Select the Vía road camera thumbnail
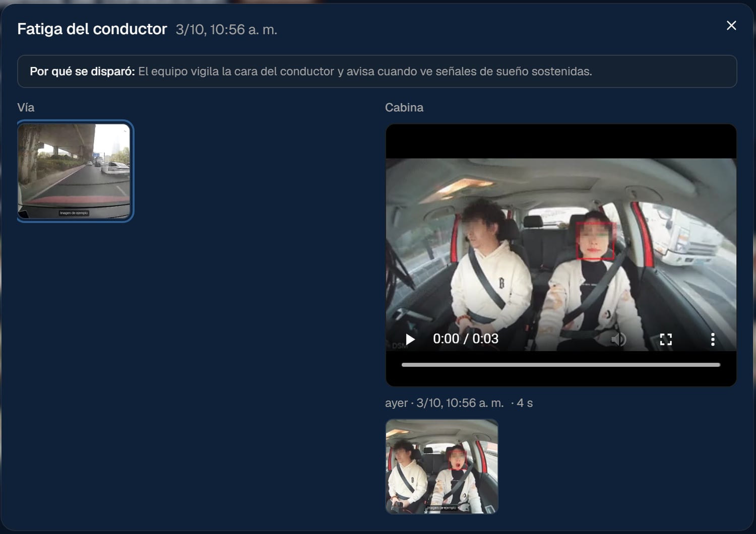 tap(75, 171)
